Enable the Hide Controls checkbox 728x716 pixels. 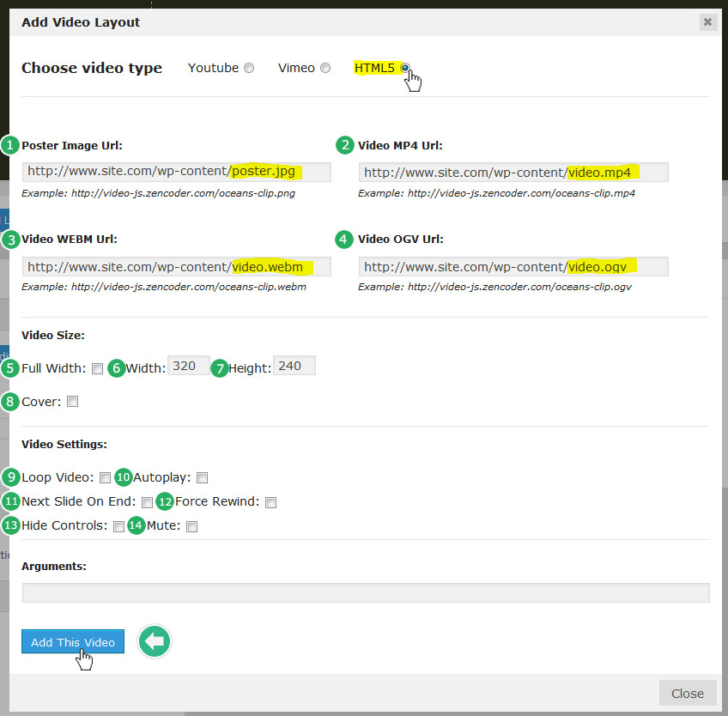(119, 526)
